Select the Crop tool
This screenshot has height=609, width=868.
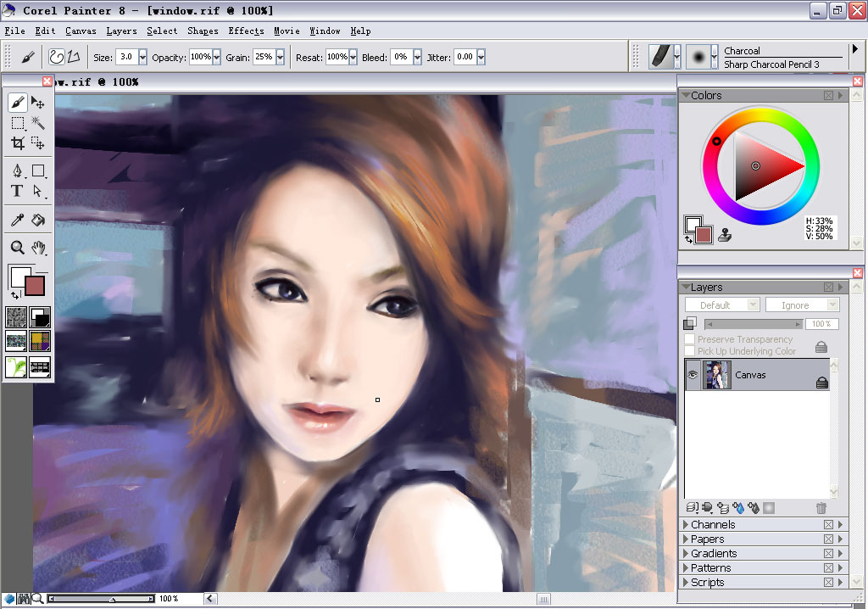tap(18, 143)
